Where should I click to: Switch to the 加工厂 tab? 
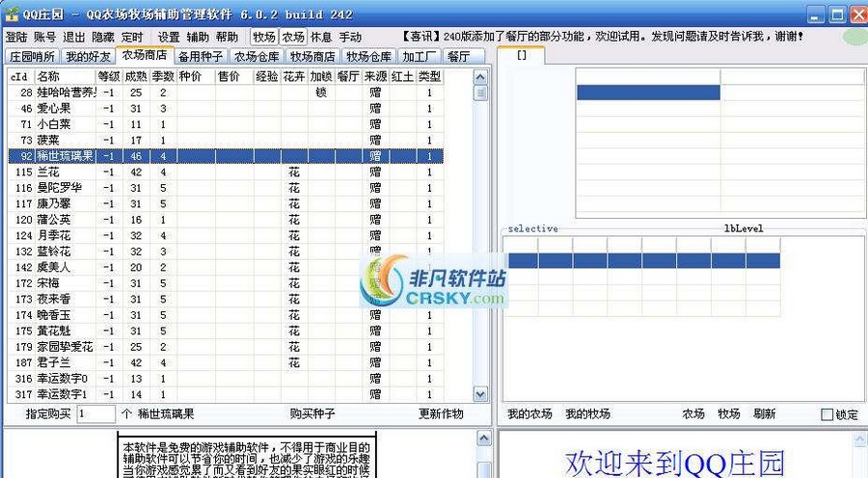pyautogui.click(x=420, y=57)
